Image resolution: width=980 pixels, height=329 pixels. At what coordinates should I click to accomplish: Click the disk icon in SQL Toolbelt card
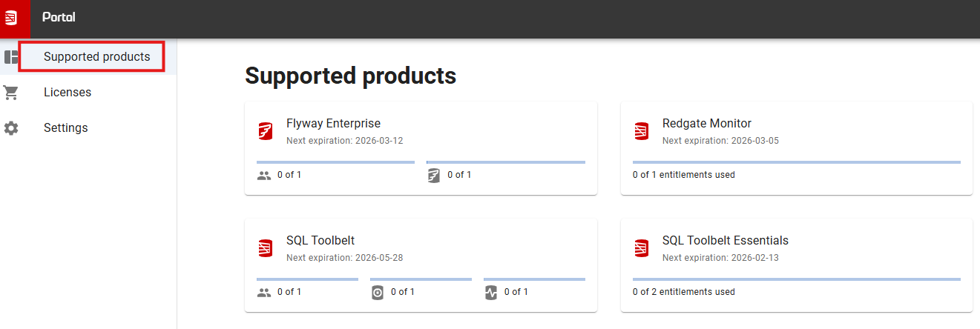pyautogui.click(x=378, y=293)
